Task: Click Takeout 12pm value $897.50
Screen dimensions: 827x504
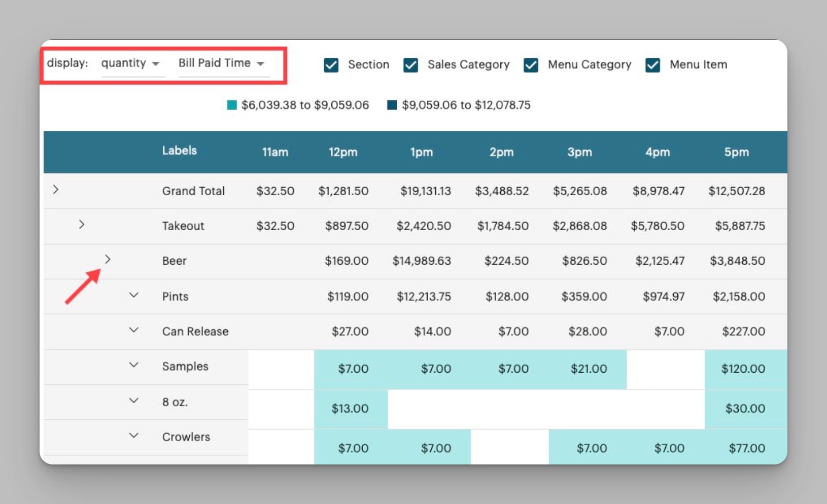Action: [x=347, y=226]
